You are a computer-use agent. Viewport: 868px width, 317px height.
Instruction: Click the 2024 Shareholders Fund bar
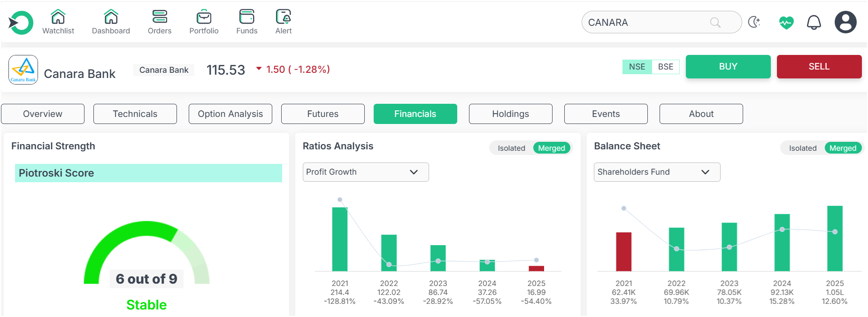[782, 242]
